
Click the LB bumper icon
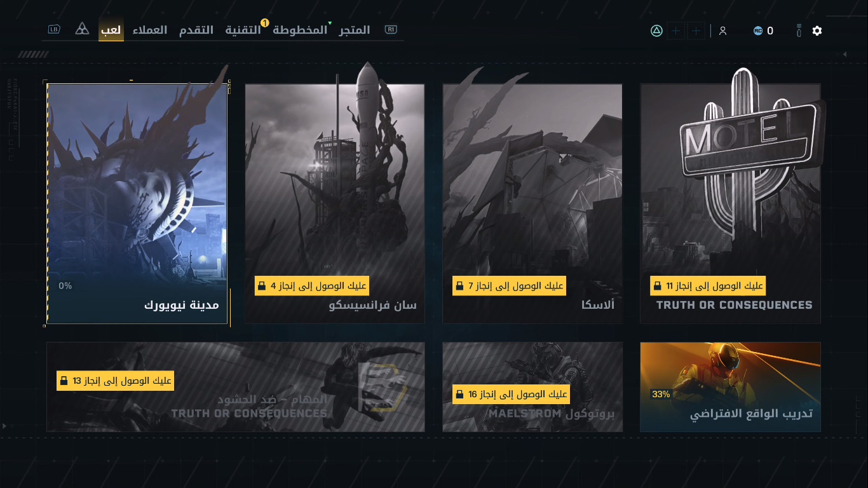[54, 29]
